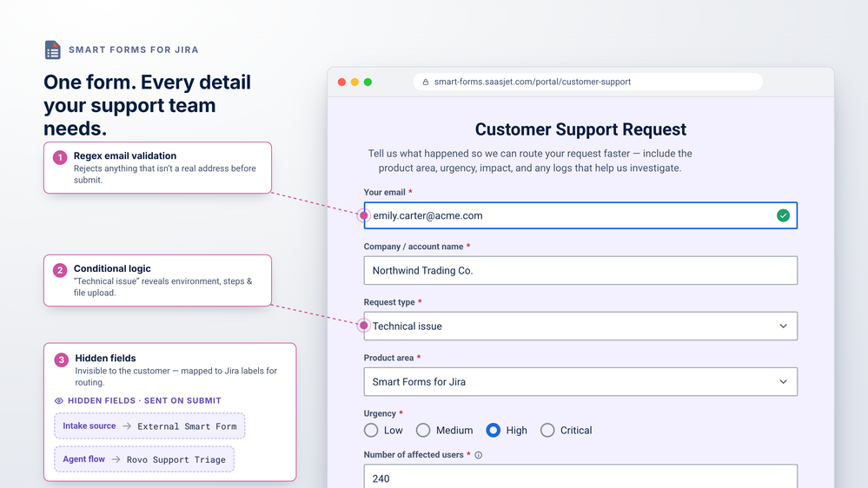The width and height of the screenshot is (868, 488).
Task: Click the eye icon next to Hidden Fields
Action: 59,400
